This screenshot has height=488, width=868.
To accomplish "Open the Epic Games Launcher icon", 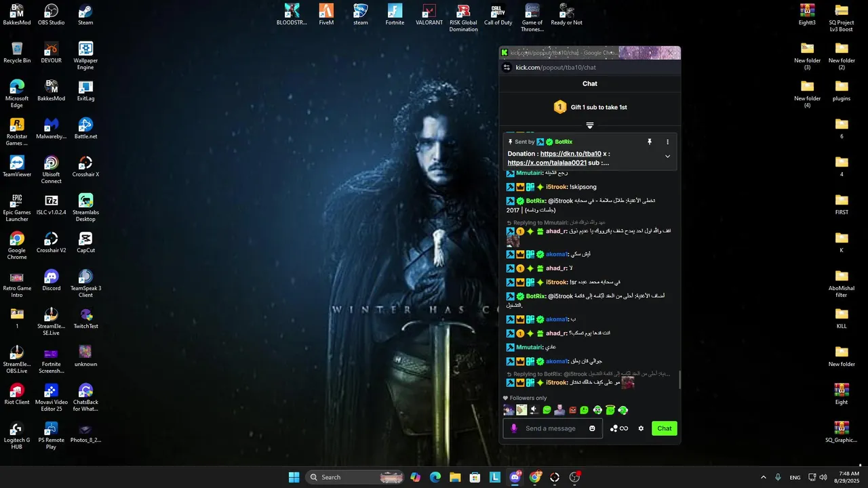I will [x=17, y=208].
